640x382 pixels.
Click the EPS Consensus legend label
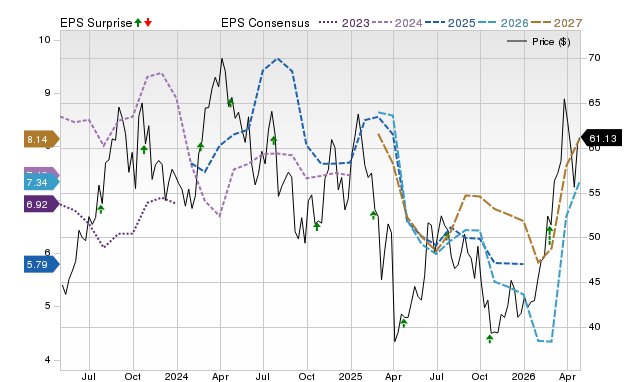pos(265,23)
